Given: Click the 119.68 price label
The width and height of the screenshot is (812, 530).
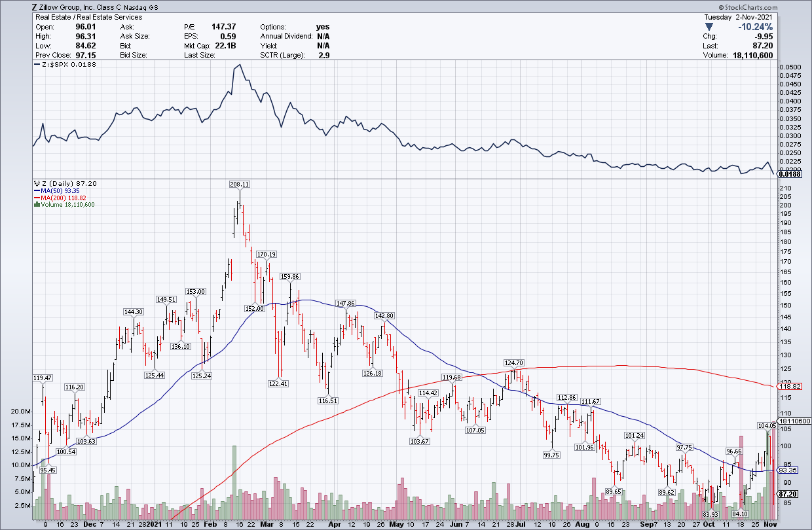Looking at the screenshot, I should pyautogui.click(x=452, y=377).
